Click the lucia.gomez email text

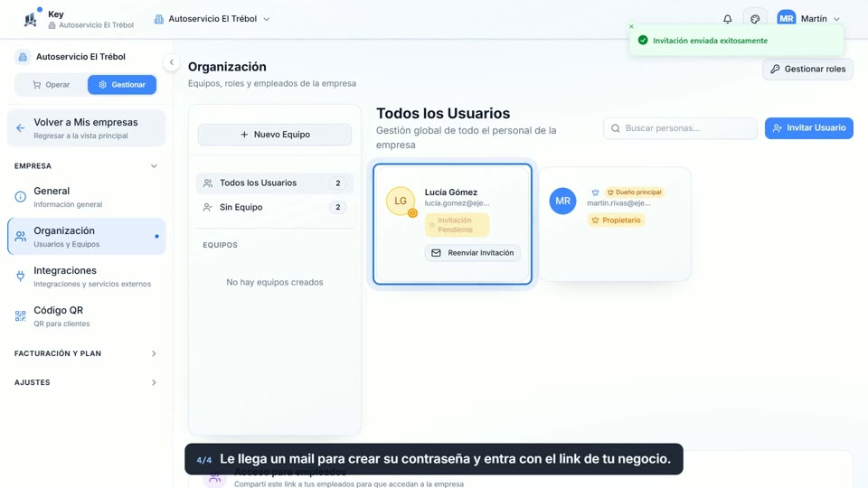coord(458,203)
